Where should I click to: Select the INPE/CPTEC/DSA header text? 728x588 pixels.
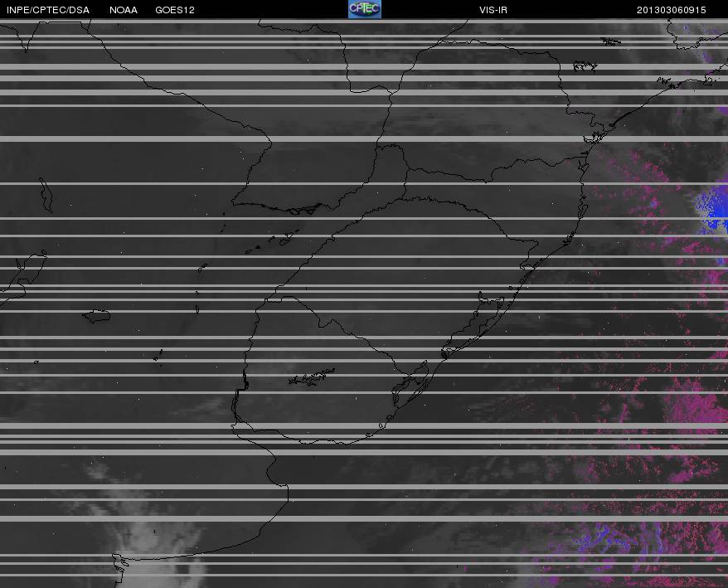point(48,10)
